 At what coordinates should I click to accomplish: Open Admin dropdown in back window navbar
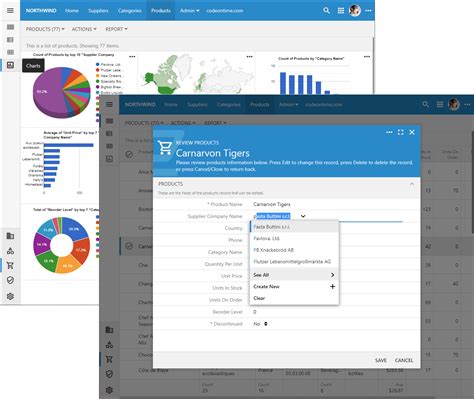[190, 11]
